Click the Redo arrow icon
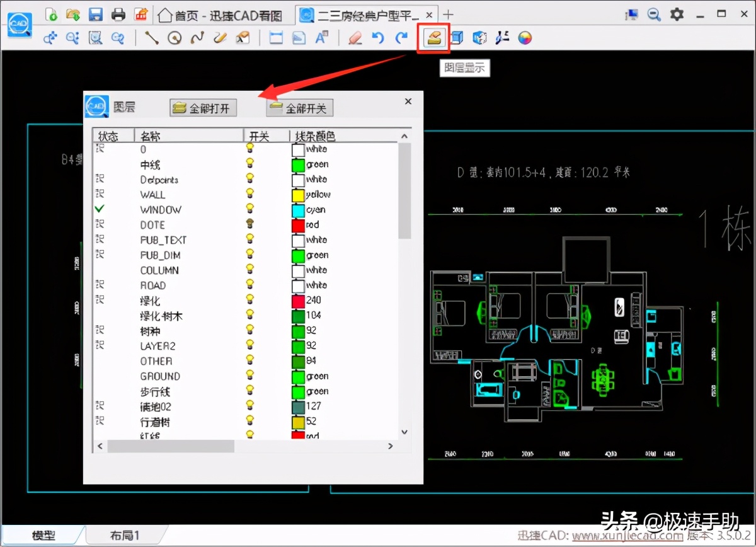The width and height of the screenshot is (756, 547). coord(401,38)
